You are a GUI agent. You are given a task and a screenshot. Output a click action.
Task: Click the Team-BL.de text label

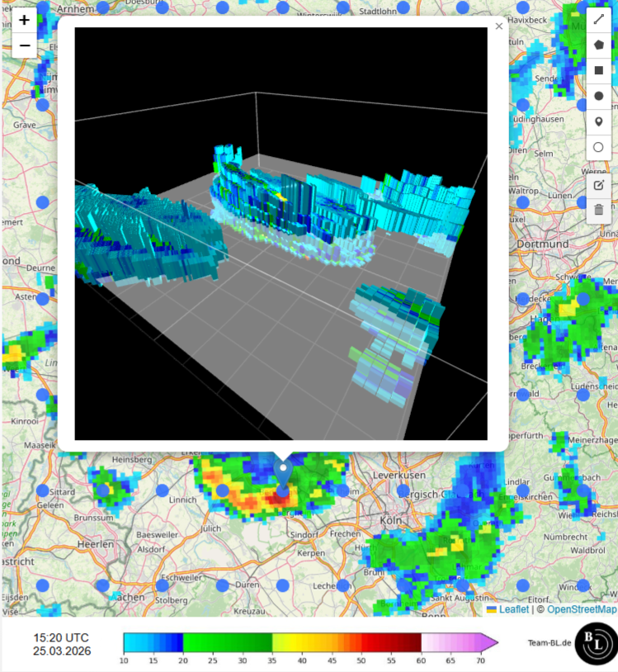[550, 642]
